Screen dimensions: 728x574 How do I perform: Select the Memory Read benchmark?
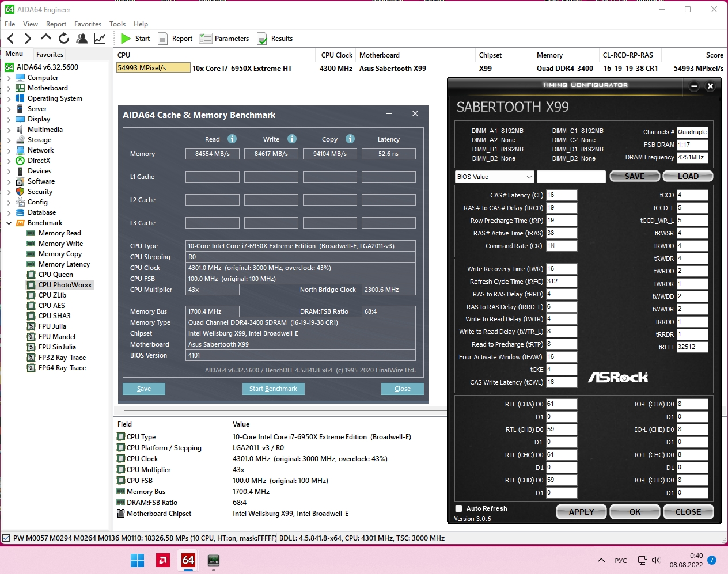pos(59,233)
